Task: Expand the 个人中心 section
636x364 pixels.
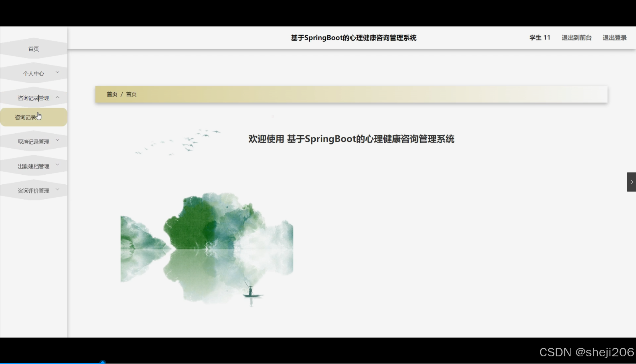Action: (34, 73)
